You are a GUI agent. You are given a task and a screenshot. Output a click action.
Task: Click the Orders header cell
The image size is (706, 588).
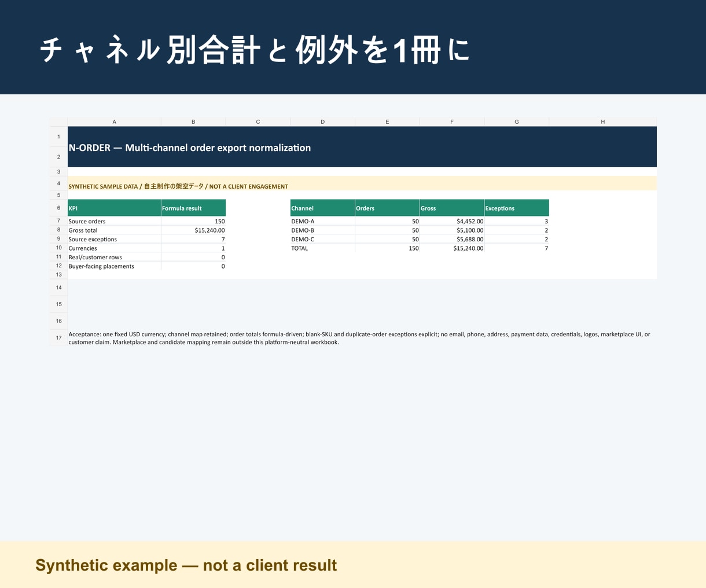point(387,208)
